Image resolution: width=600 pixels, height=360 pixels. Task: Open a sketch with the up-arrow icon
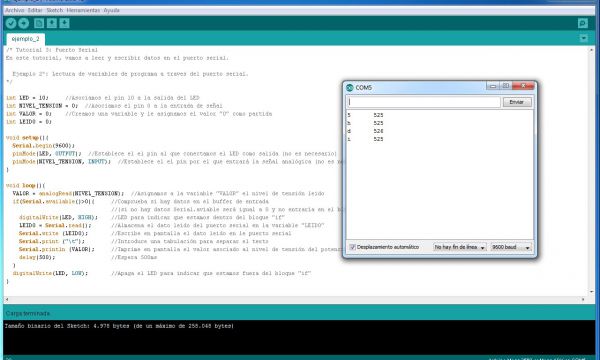pos(52,23)
